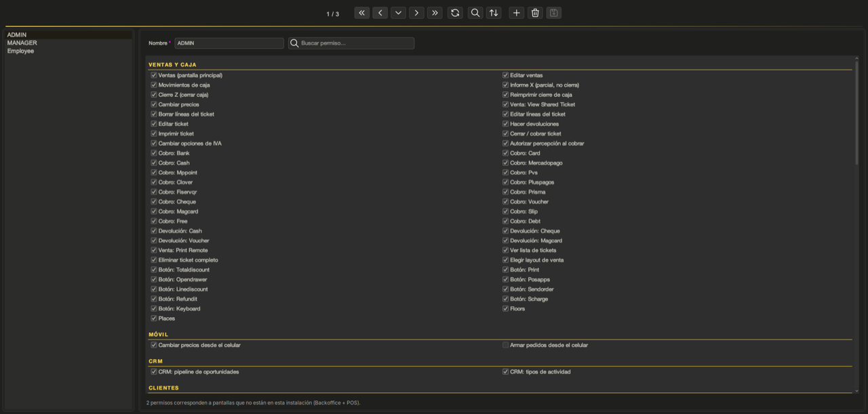Toggle CRM: tipos de actividad
The height and width of the screenshot is (414, 868).
505,371
